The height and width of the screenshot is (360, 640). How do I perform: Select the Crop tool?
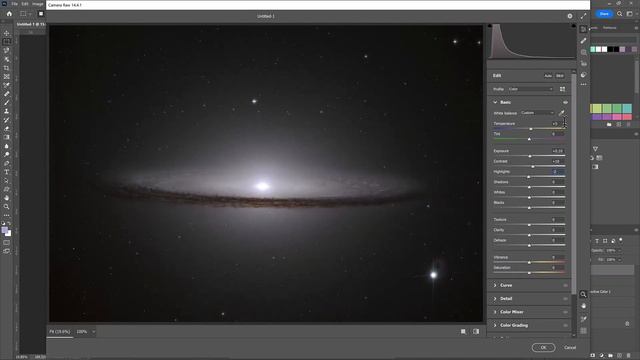[x=7, y=68]
